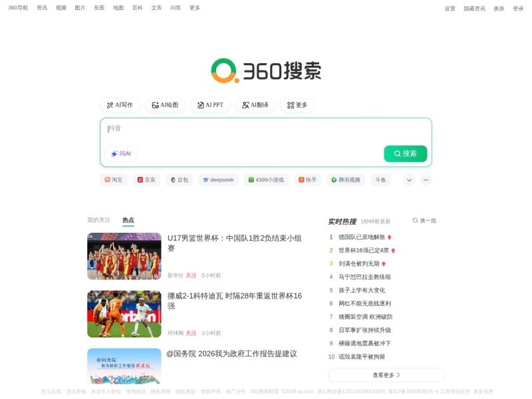Click 查看更多 under hot searches
Screen dimensions: 532x399
click(386, 375)
